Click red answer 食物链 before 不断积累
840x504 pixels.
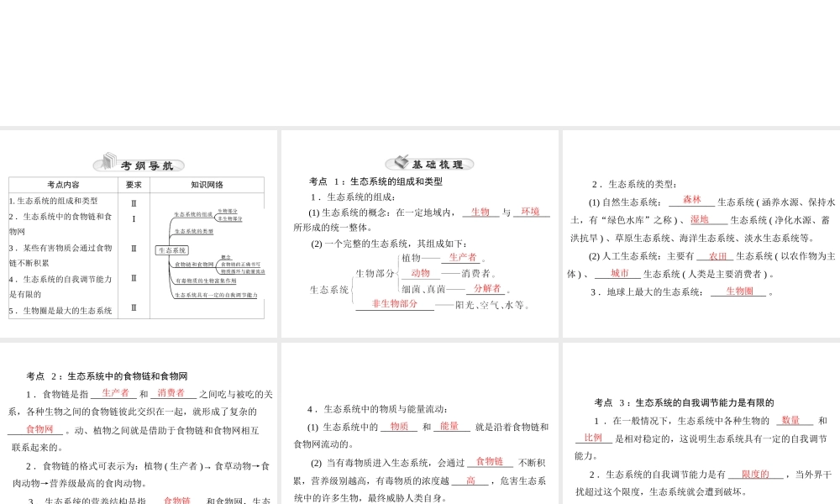490,461
